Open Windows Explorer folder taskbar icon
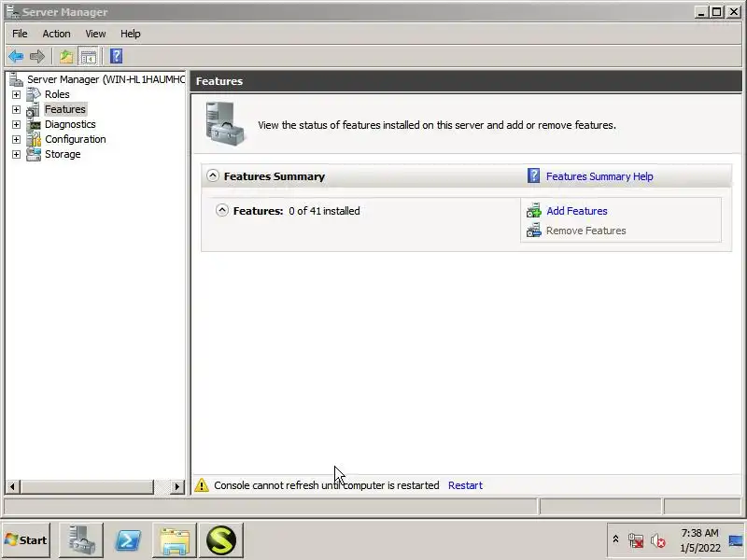This screenshot has height=560, width=747. click(x=175, y=540)
